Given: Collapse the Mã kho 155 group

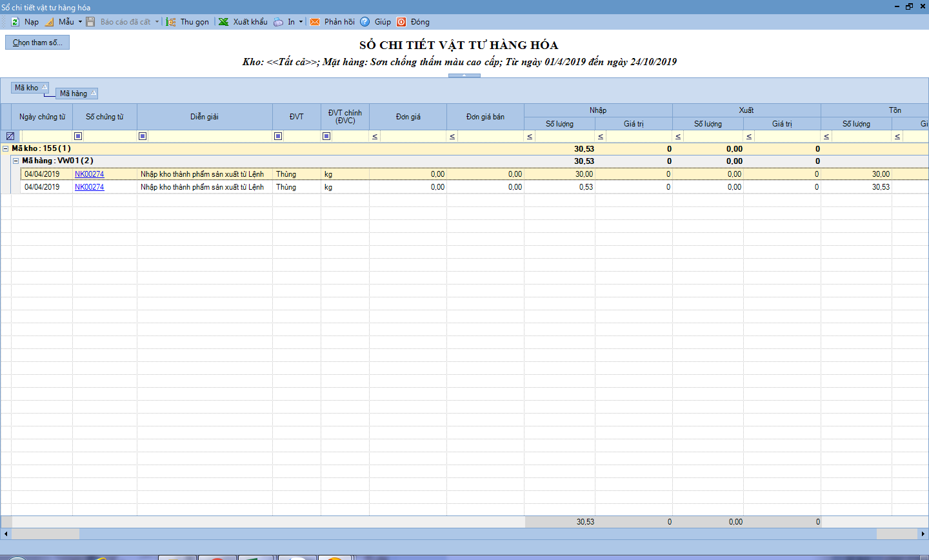Looking at the screenshot, I should pos(6,148).
